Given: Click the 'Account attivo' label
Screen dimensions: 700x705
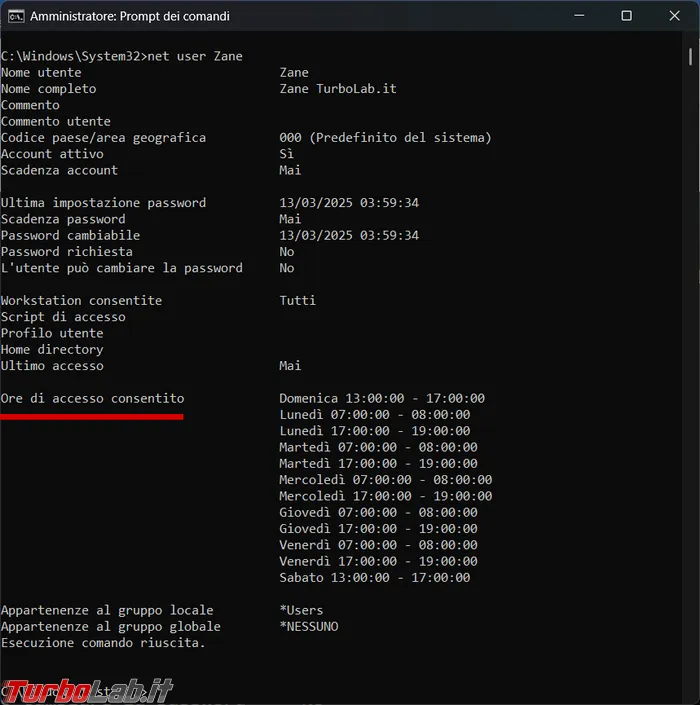Looking at the screenshot, I should [52, 154].
